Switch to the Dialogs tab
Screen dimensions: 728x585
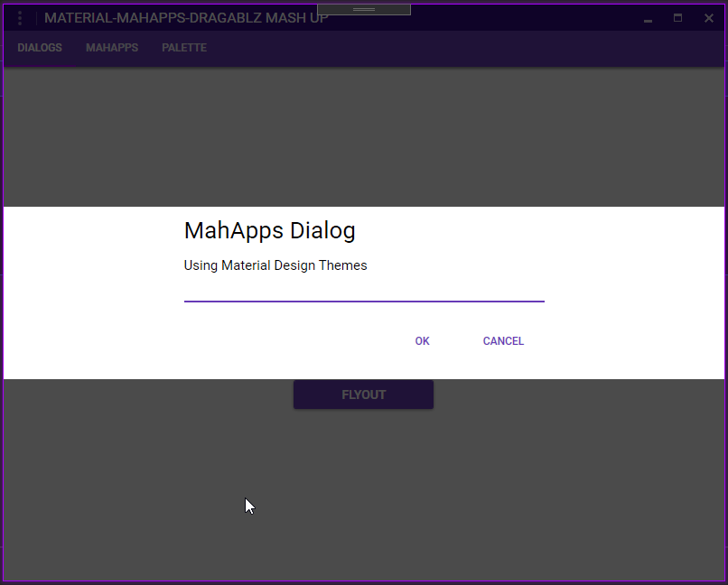click(x=40, y=48)
